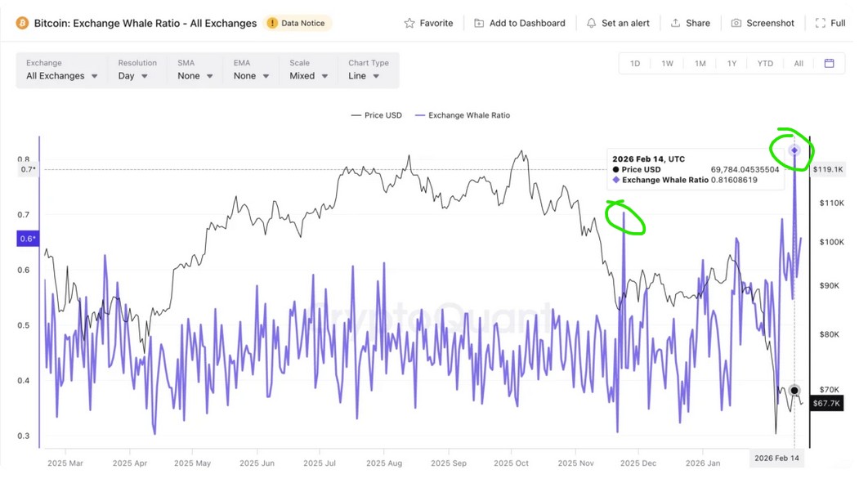Toggle Price USD series in legend
This screenshot has width=868, height=492.
click(377, 115)
